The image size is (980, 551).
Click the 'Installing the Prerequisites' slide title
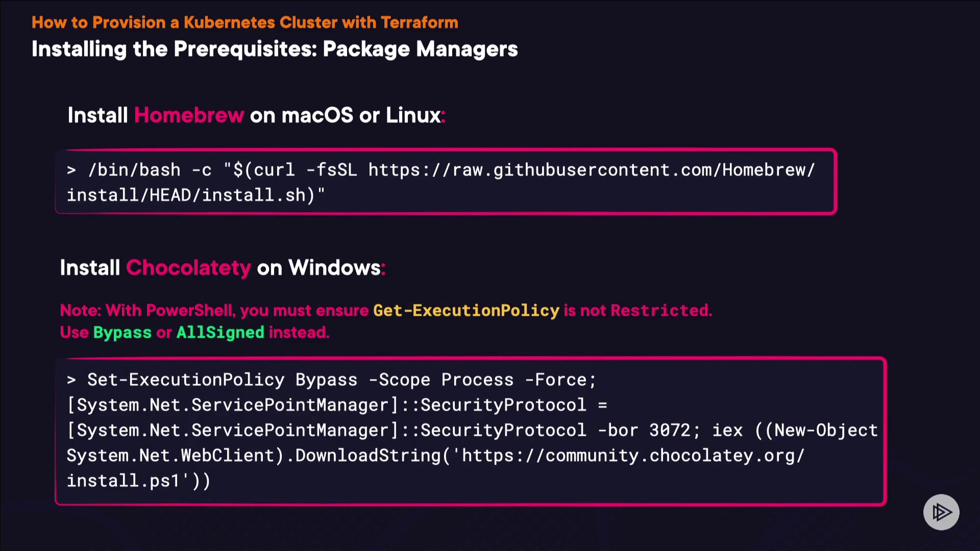click(275, 49)
